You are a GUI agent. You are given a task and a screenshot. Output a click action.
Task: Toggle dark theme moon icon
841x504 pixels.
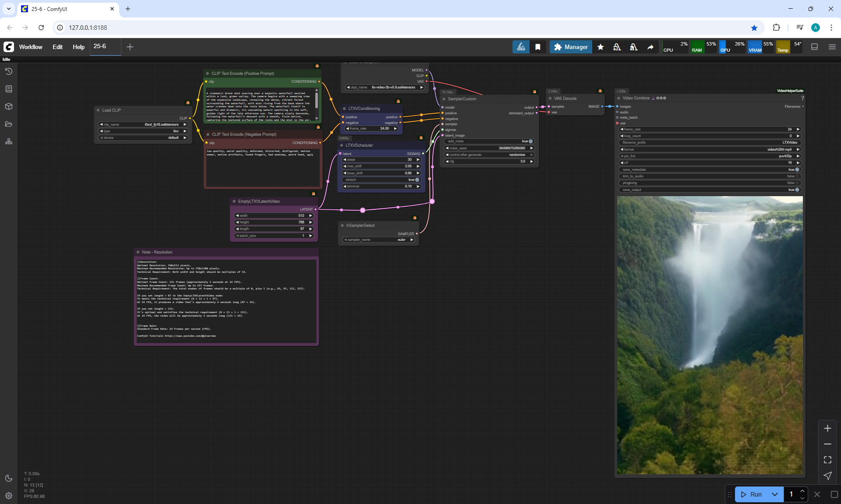pos(9,478)
